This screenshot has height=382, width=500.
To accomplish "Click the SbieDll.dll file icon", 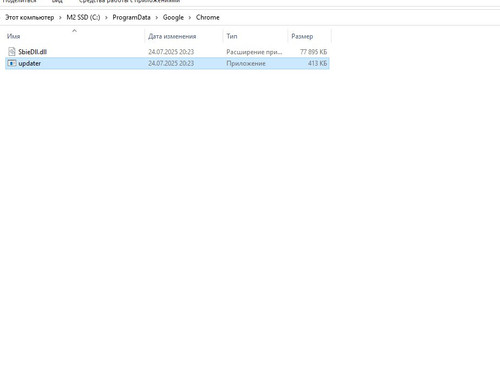I will 12,52.
